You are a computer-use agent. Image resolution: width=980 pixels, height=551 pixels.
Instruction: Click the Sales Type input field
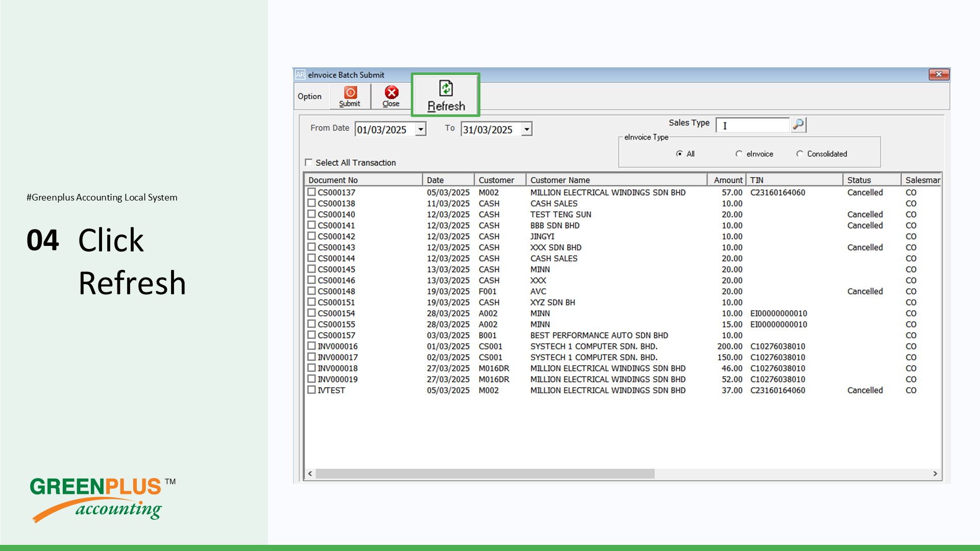click(x=753, y=125)
